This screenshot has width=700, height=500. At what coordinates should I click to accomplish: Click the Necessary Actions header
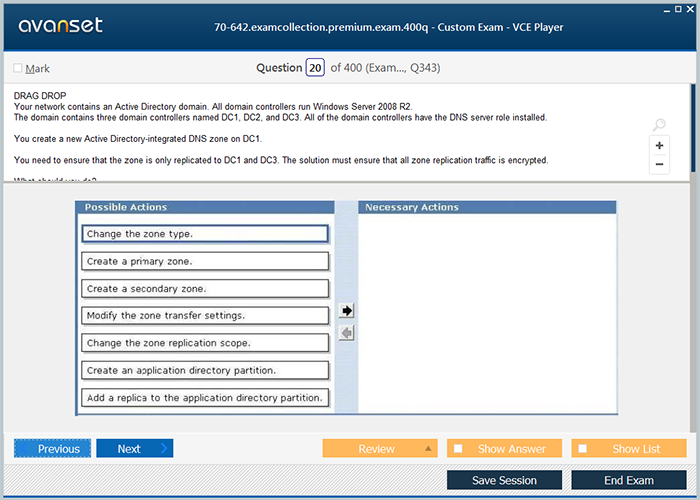pyautogui.click(x=487, y=207)
